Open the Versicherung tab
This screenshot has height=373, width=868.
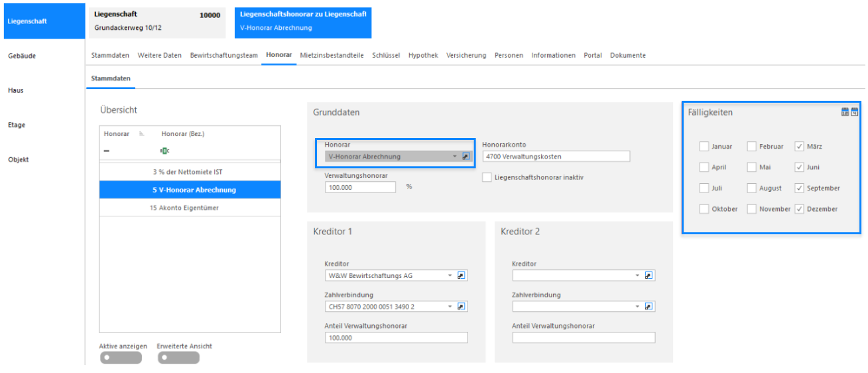[x=466, y=56]
